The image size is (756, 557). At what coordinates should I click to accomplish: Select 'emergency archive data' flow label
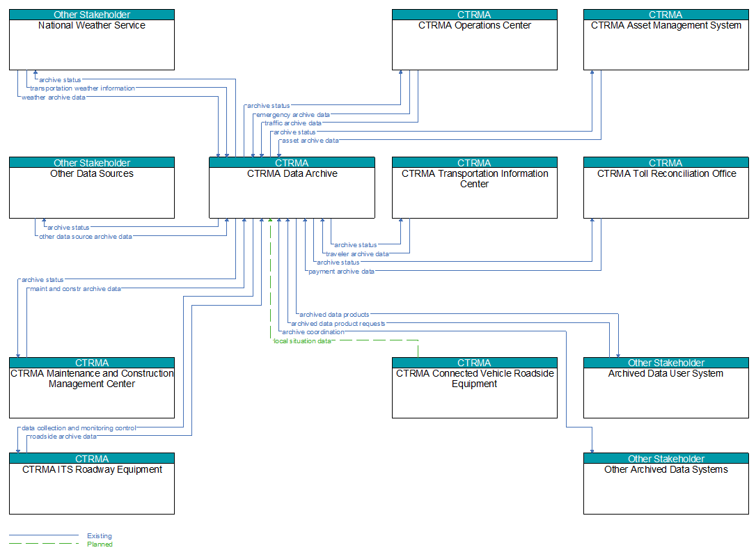292,115
